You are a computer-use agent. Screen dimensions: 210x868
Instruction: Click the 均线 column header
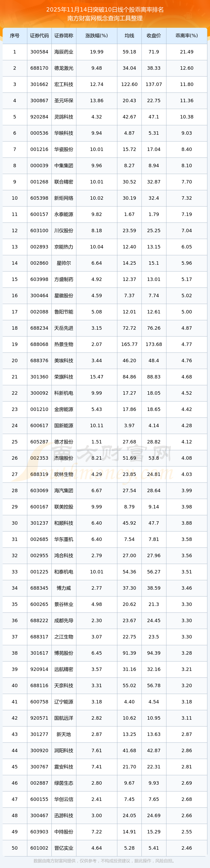129,36
